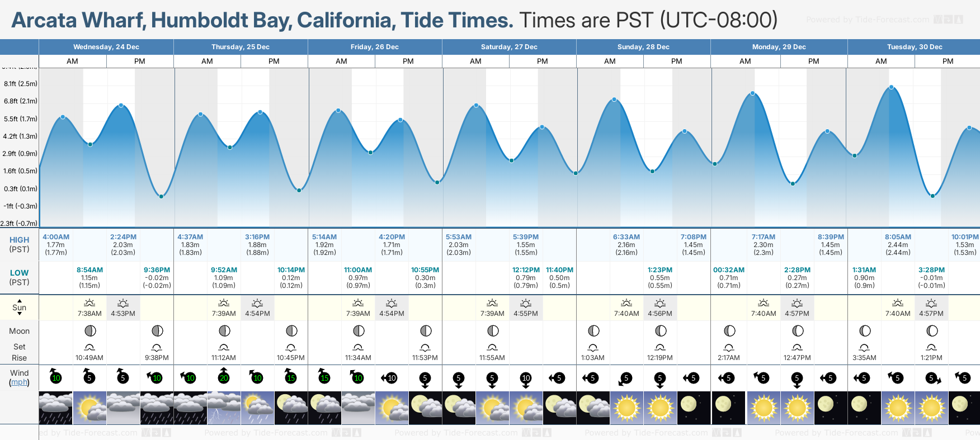The width and height of the screenshot is (980, 440).
Task: Click the thunderstorm weather icon on Thursday morning
Action: coord(224,407)
